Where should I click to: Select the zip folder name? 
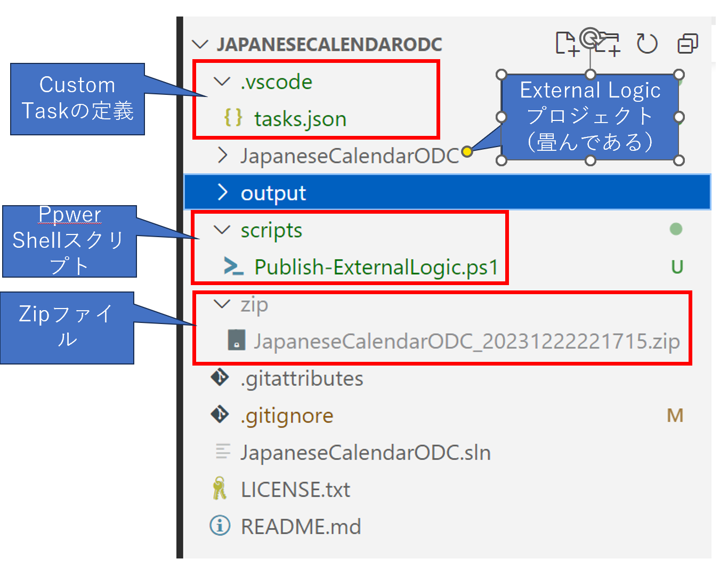(254, 305)
